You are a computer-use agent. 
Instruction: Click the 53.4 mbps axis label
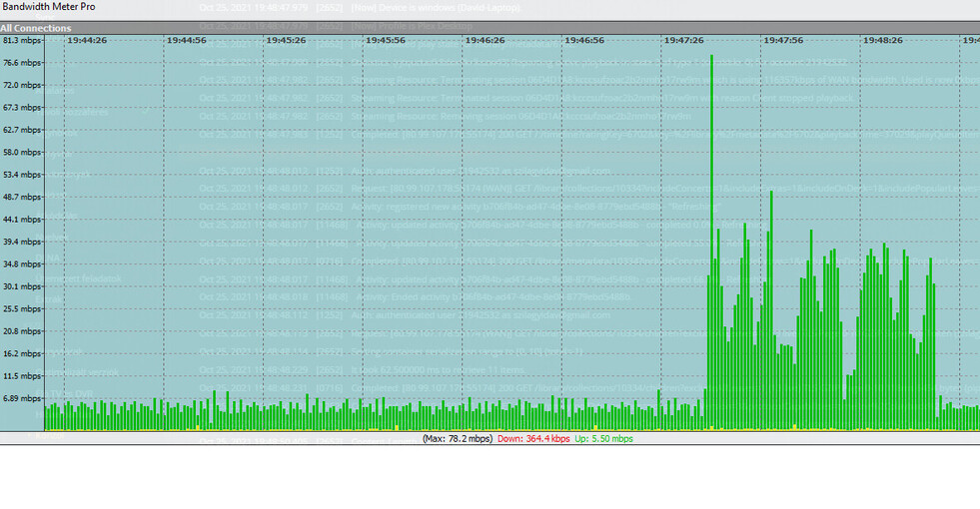[22, 175]
